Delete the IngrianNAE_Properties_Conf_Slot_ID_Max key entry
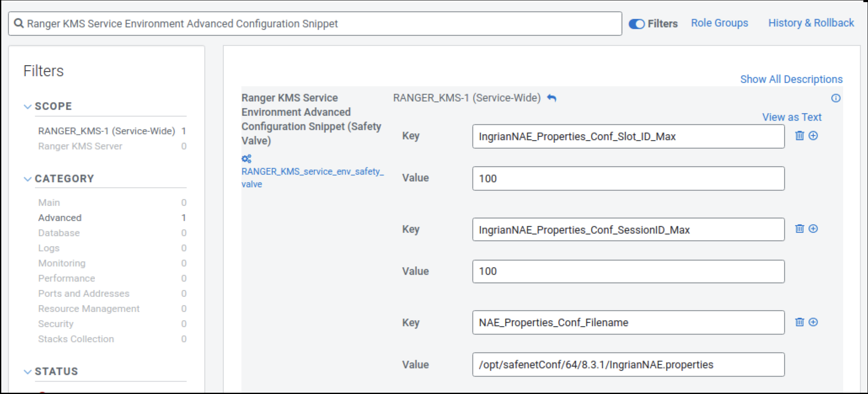The image size is (868, 394). point(799,136)
